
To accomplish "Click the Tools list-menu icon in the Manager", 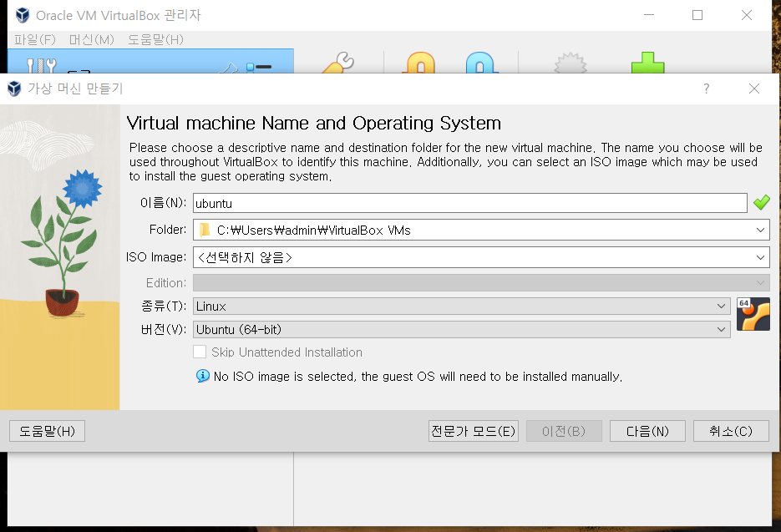I will (x=258, y=67).
